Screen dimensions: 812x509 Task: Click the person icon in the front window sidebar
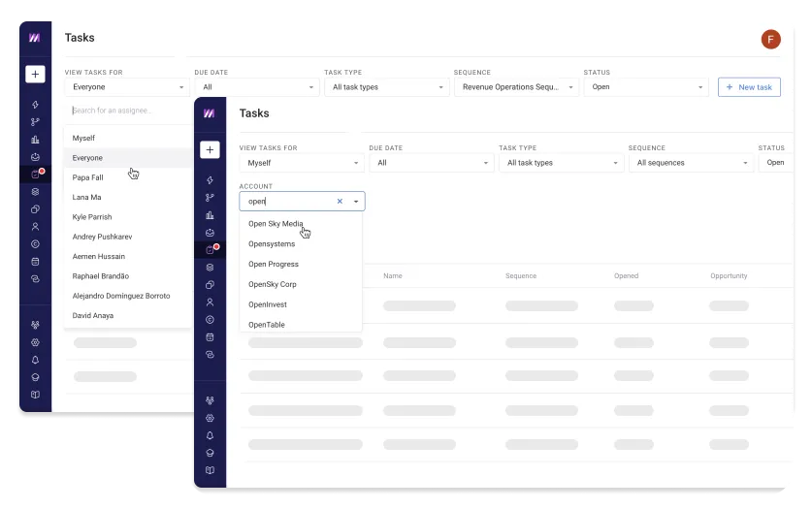[210, 302]
